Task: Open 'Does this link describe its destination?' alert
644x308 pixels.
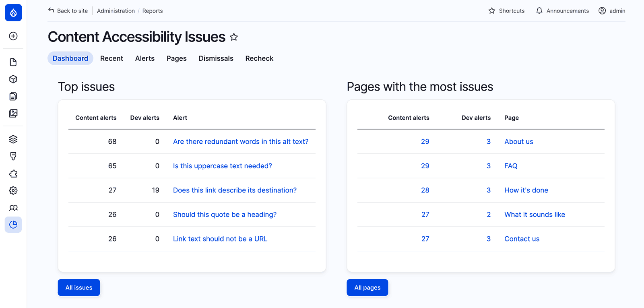Action: (235, 190)
